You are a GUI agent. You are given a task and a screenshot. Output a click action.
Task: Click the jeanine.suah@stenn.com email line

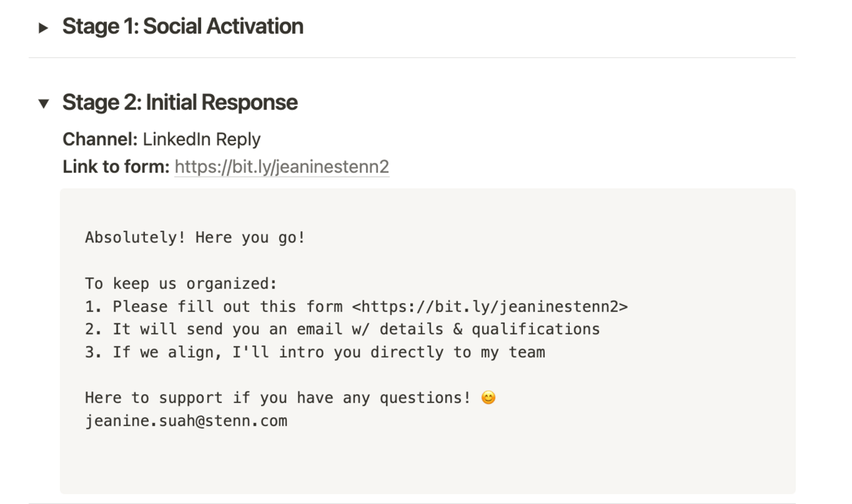tap(186, 421)
